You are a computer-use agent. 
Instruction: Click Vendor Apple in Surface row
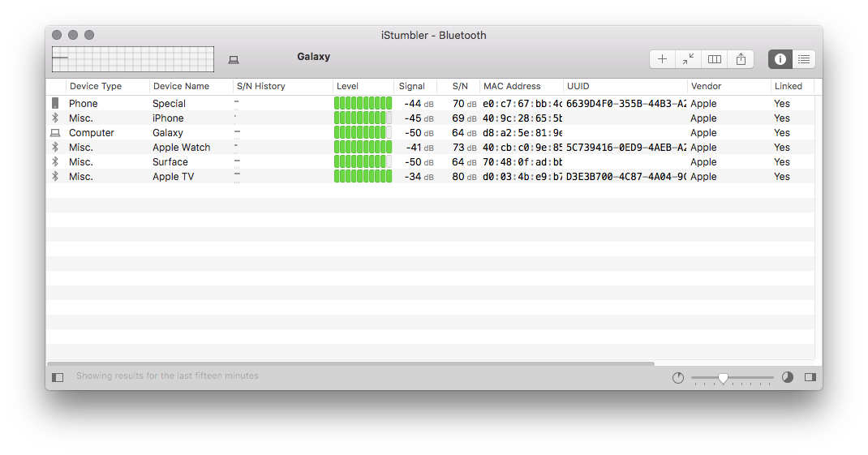click(x=703, y=161)
